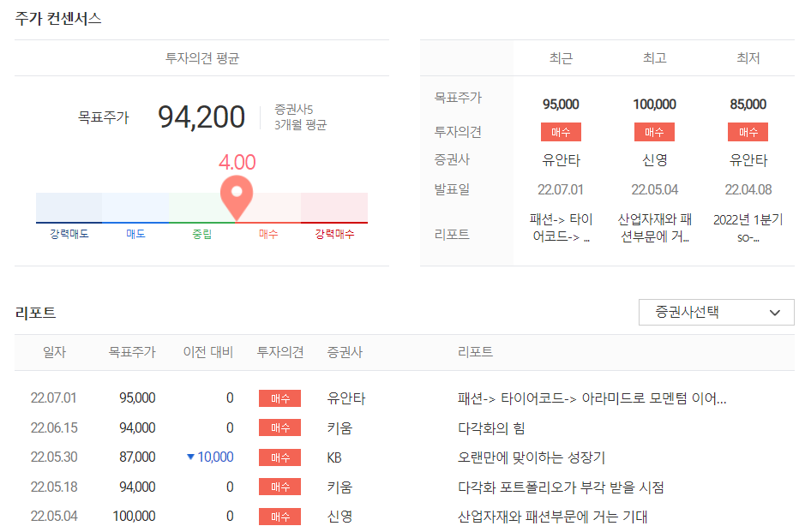Click KB in the 22.05.30 row

coord(334,457)
